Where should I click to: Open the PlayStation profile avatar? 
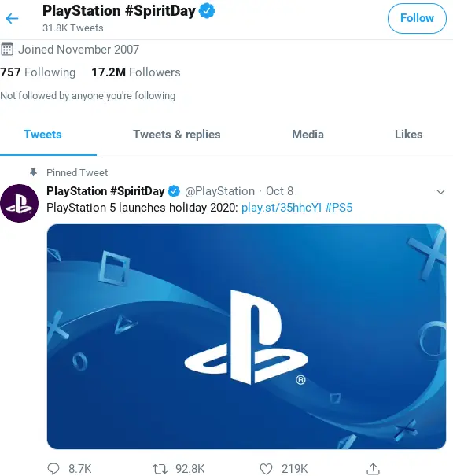(19, 203)
